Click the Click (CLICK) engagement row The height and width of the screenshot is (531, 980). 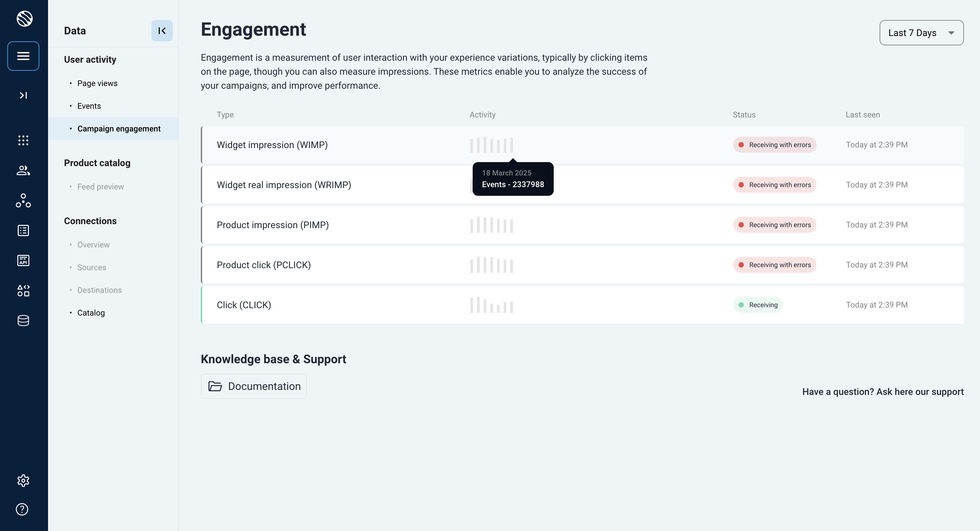pos(244,305)
